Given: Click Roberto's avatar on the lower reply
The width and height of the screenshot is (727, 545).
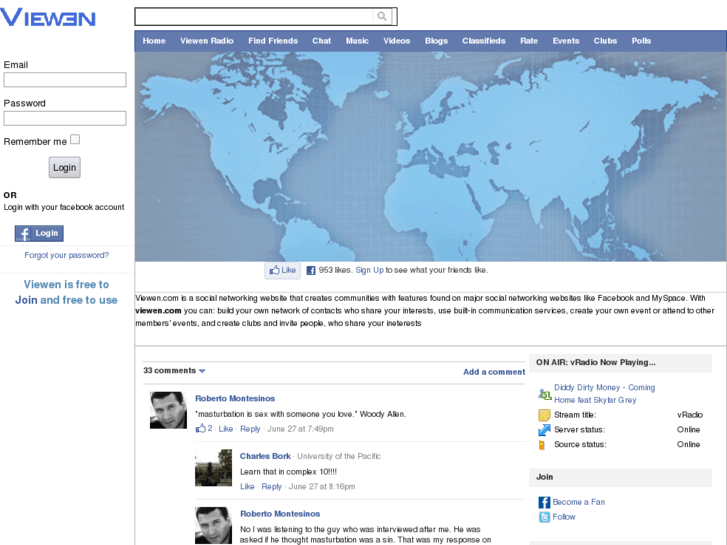Looking at the screenshot, I should (x=213, y=525).
